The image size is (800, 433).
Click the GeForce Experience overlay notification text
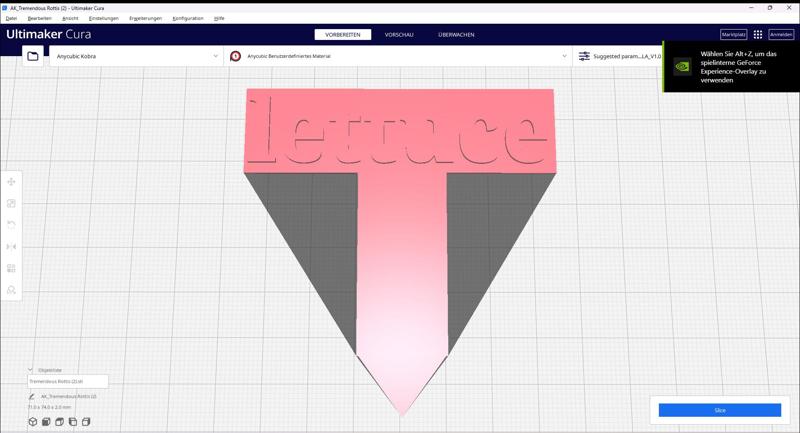coord(738,67)
